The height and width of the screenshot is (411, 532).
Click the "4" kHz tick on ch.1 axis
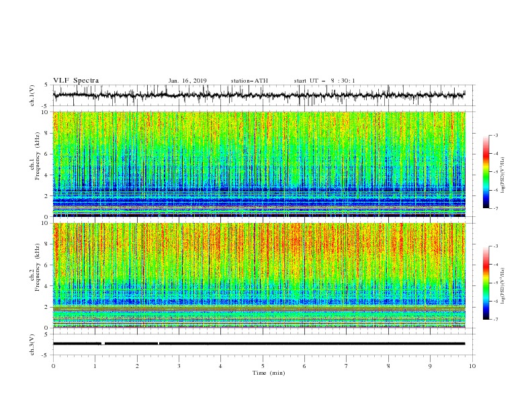(x=47, y=175)
